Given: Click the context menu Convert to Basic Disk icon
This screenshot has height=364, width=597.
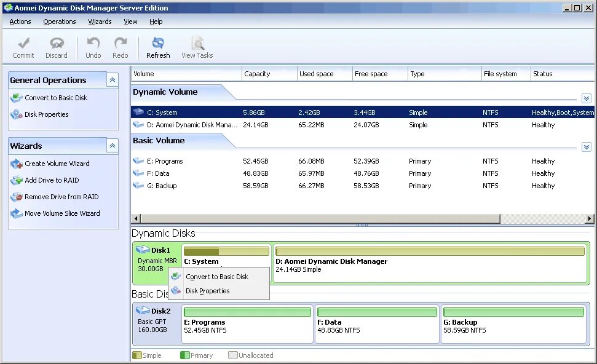Looking at the screenshot, I should tap(175, 276).
